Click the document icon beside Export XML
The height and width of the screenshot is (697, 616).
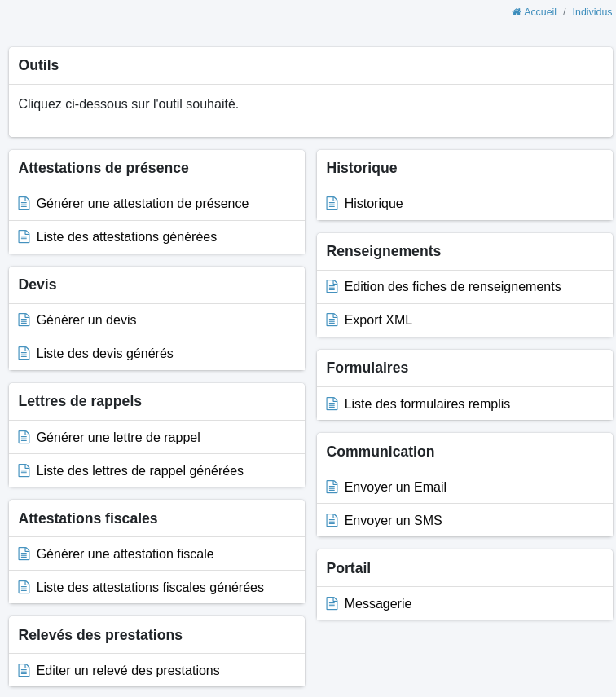pyautogui.click(x=332, y=320)
